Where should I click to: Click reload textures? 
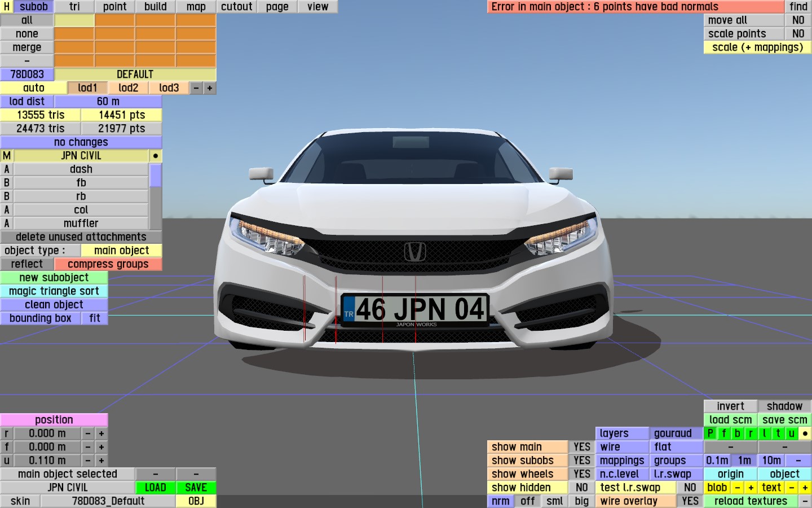751,501
